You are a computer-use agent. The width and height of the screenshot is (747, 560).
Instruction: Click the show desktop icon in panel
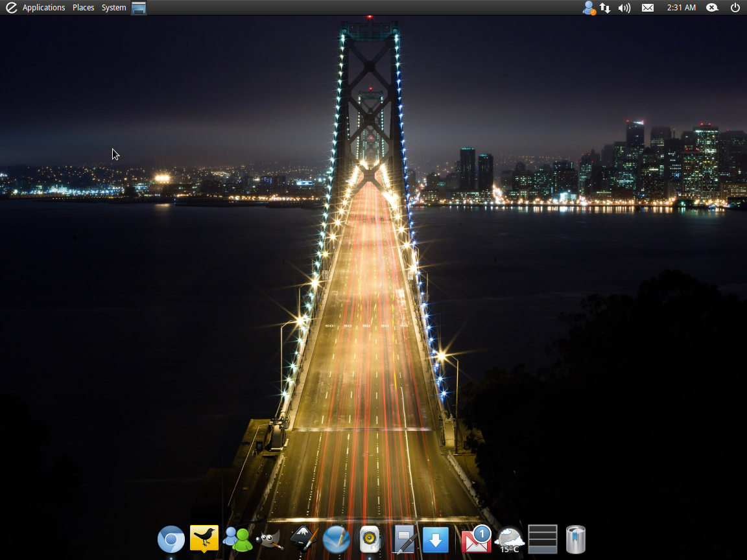pos(139,8)
